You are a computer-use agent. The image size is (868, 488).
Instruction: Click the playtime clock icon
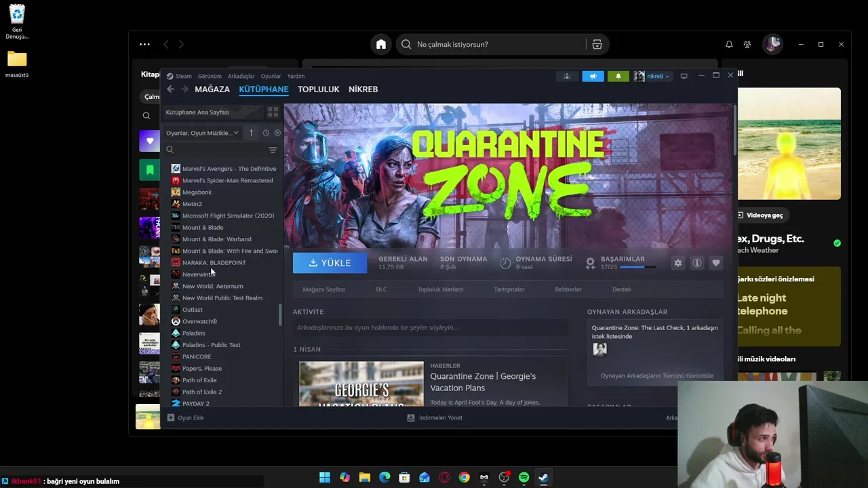click(505, 263)
